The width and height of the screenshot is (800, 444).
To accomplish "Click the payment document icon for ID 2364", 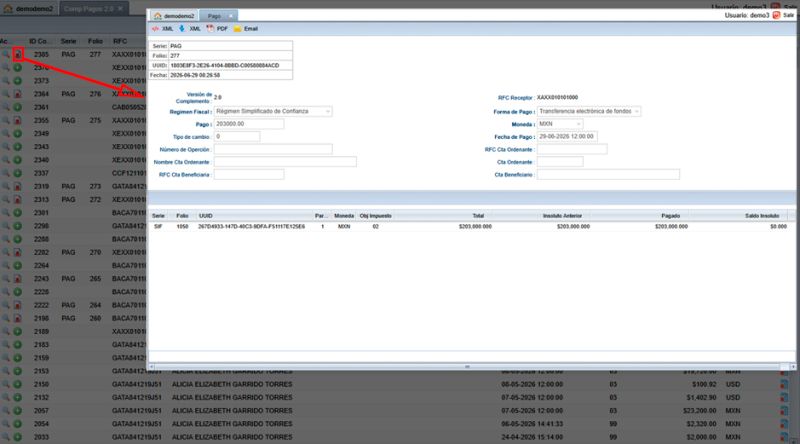I will pos(18,94).
